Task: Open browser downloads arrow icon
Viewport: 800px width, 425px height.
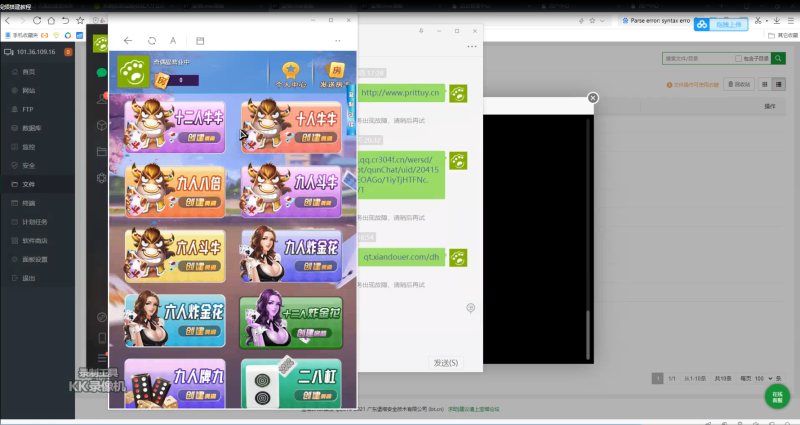Action: tap(777, 21)
